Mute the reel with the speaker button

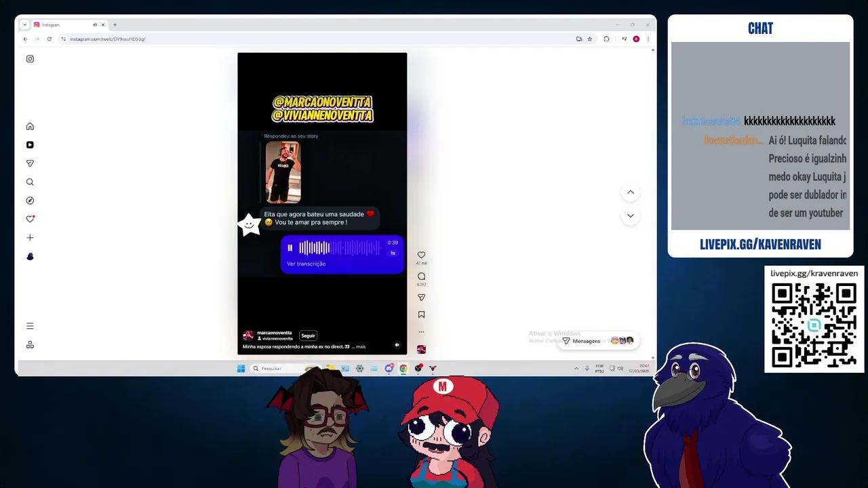tap(397, 345)
